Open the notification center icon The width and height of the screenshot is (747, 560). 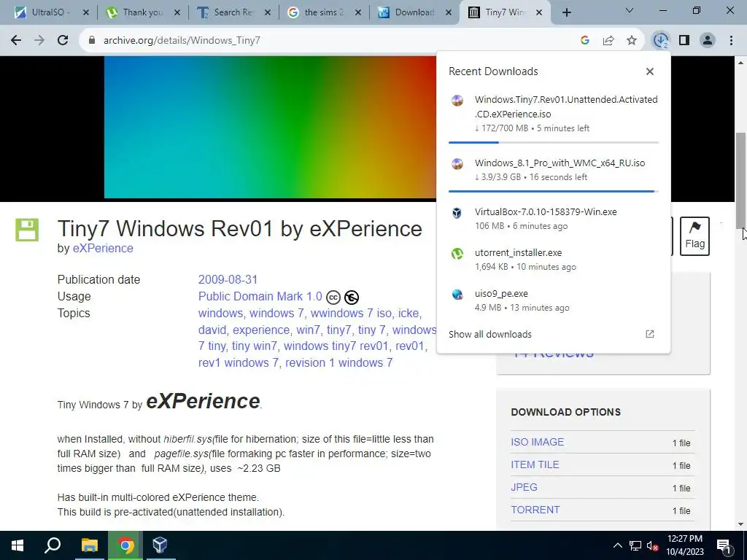pos(724,547)
